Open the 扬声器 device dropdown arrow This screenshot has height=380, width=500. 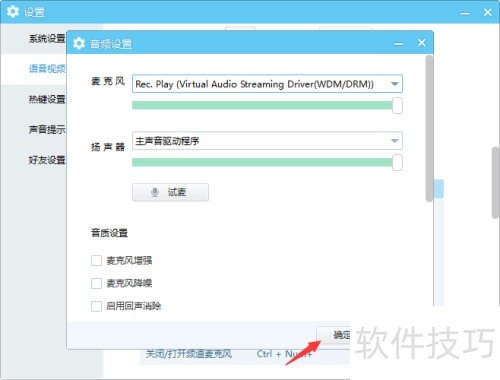point(394,141)
